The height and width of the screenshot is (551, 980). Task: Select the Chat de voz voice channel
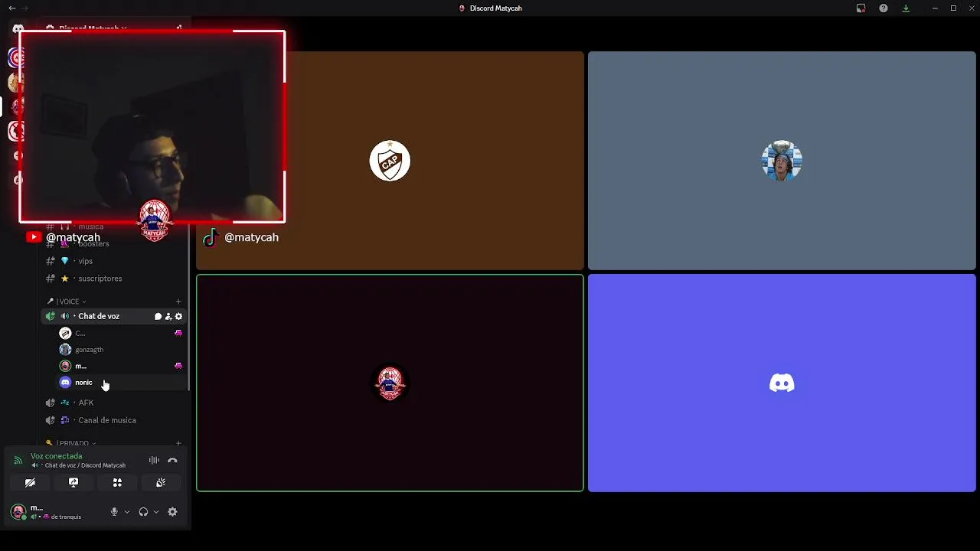[113, 316]
